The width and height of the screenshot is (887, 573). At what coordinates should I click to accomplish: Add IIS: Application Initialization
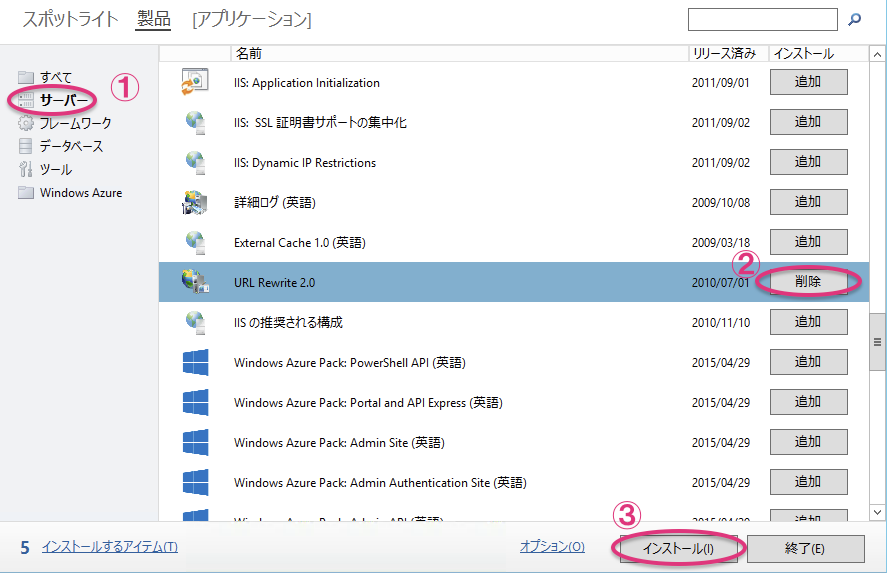click(x=808, y=82)
